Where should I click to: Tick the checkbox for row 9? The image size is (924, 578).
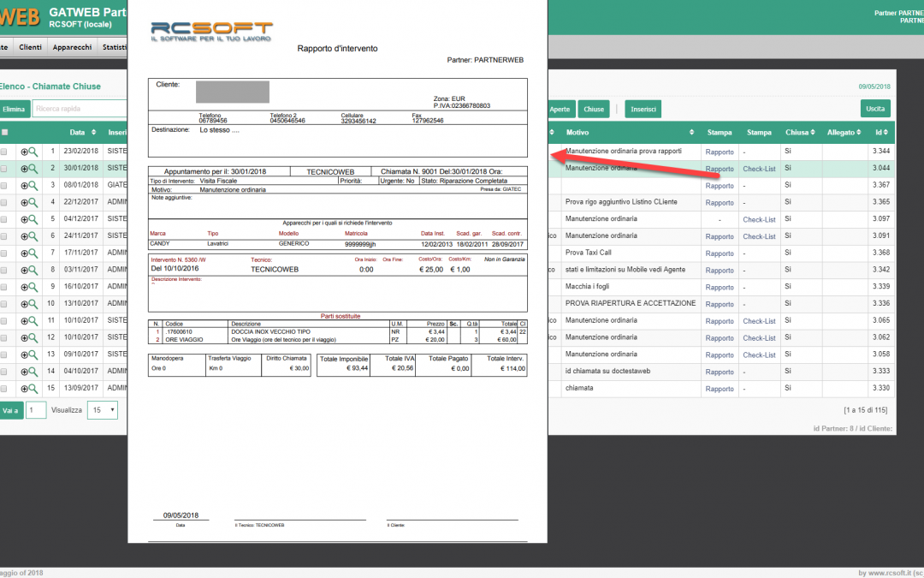tap(4, 287)
